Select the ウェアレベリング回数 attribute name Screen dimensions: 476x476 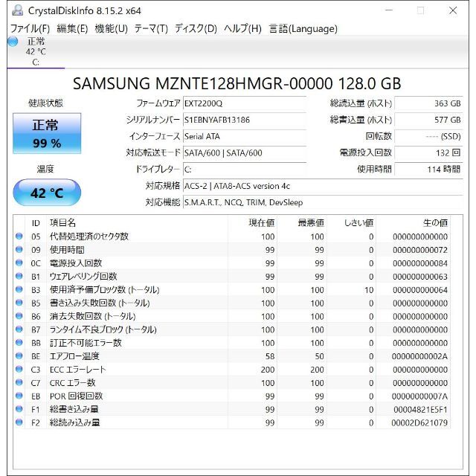pos(83,276)
